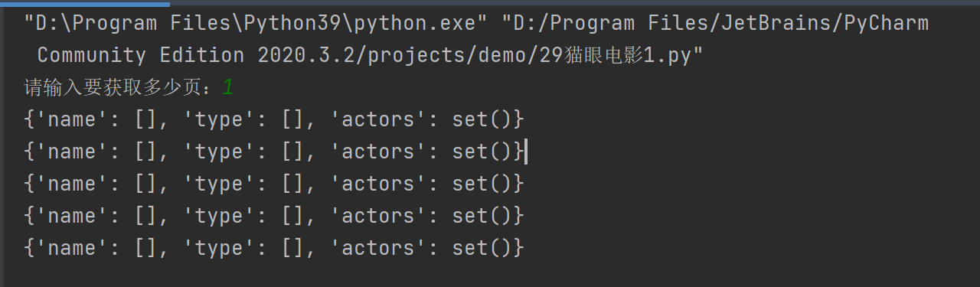The image size is (980, 287).
Task: Click 'type' key in the second output line
Action: (220, 152)
